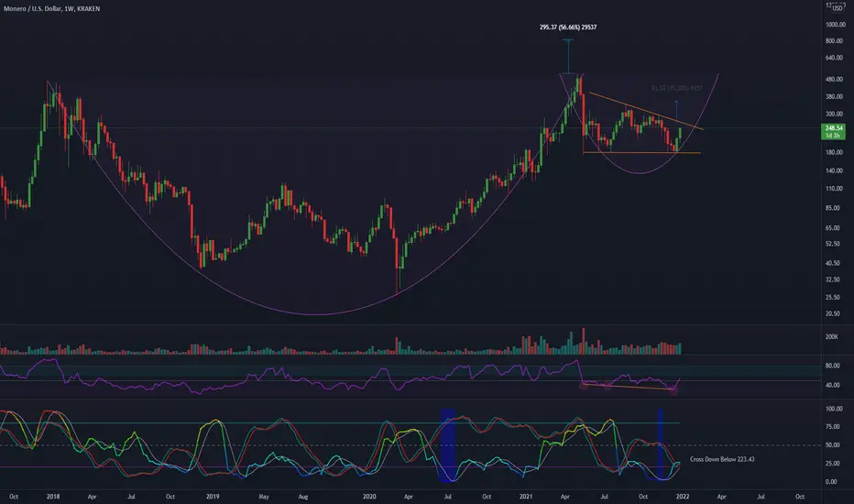Viewport: 854px width, 504px height.
Task: Click the 80.00 label on RSI scale
Action: coord(833,367)
